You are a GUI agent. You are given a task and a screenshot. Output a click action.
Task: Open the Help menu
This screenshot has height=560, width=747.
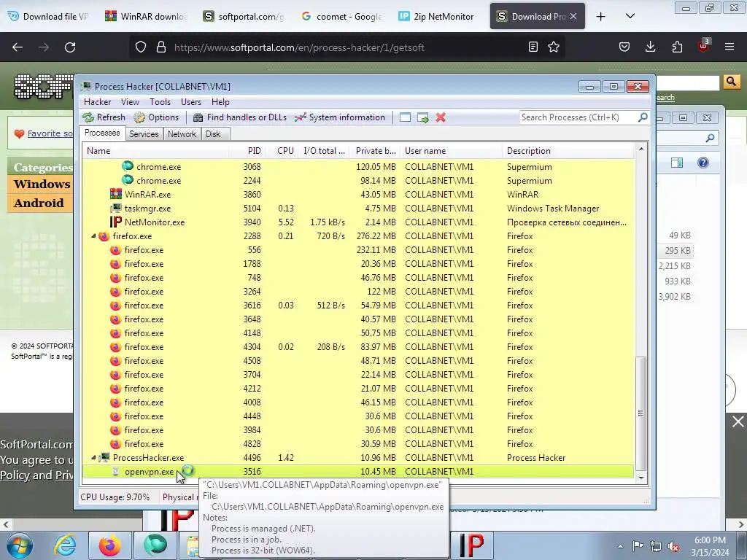[x=220, y=102]
